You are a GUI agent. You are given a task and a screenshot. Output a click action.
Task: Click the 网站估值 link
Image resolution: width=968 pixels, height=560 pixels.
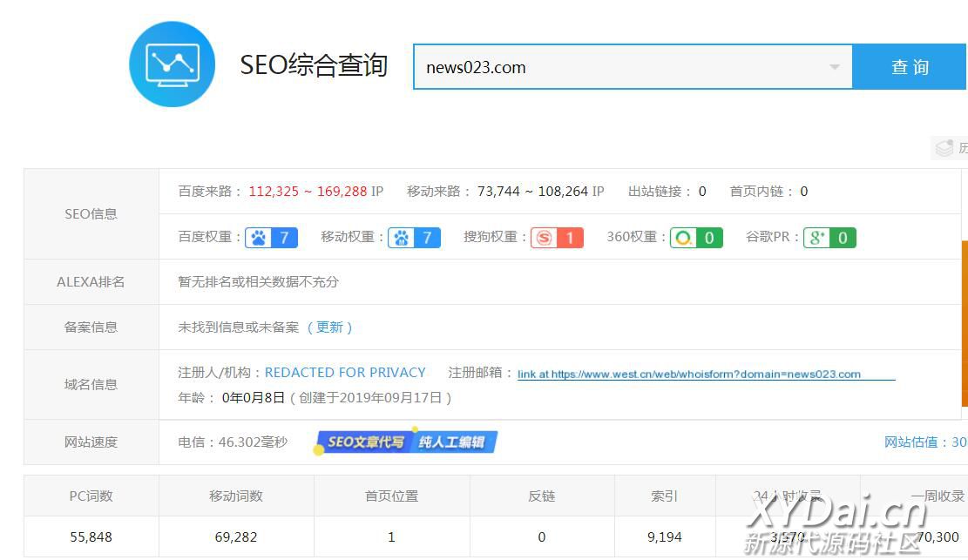(x=925, y=442)
